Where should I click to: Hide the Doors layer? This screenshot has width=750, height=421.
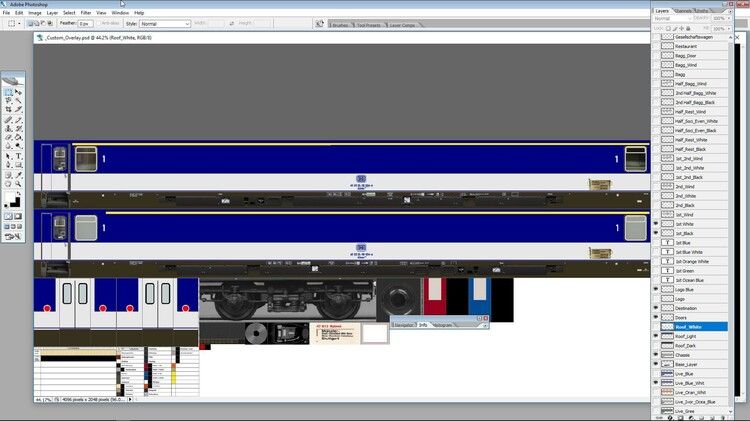click(x=656, y=317)
